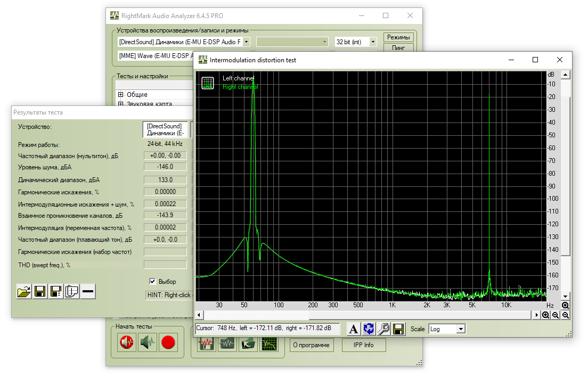Click the minus icon in results toolbar
The height and width of the screenshot is (377, 588).
[x=88, y=291]
